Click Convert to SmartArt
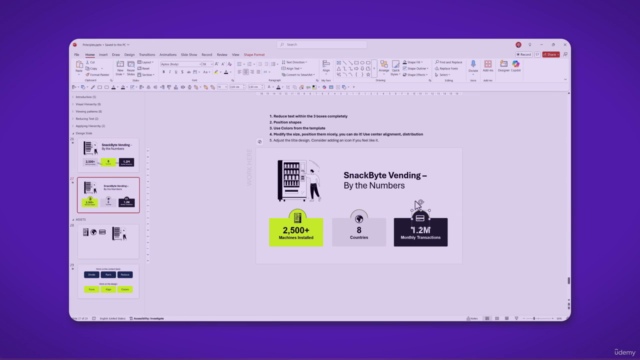Screen dimensions: 640x360 [x=298, y=75]
